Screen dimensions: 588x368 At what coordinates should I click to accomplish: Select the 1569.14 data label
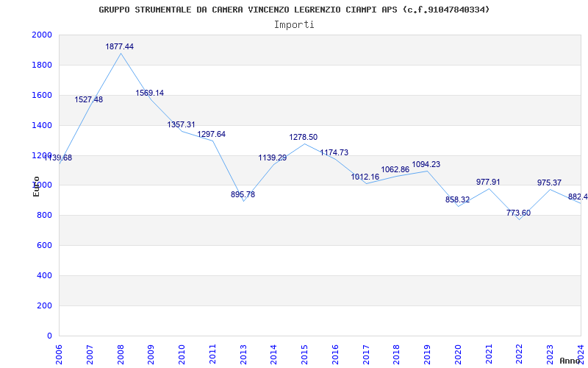coord(150,93)
